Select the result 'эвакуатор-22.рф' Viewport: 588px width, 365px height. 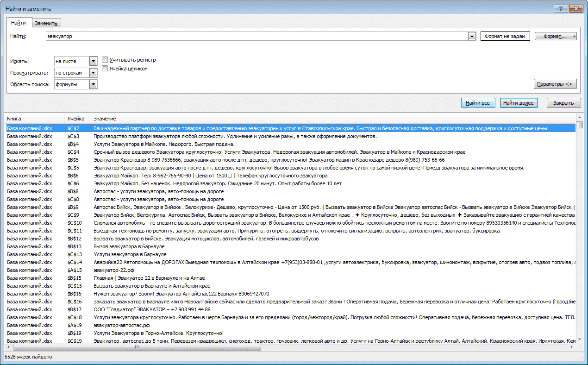290,270
